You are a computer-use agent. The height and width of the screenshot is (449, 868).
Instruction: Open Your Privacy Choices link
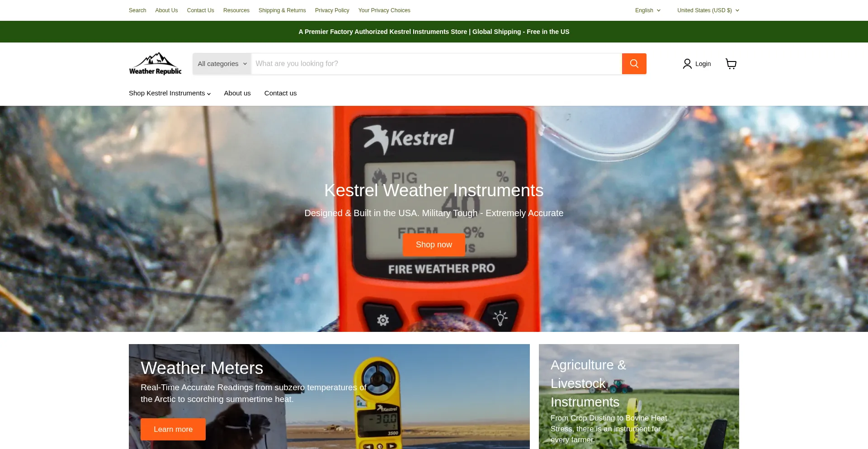[384, 10]
